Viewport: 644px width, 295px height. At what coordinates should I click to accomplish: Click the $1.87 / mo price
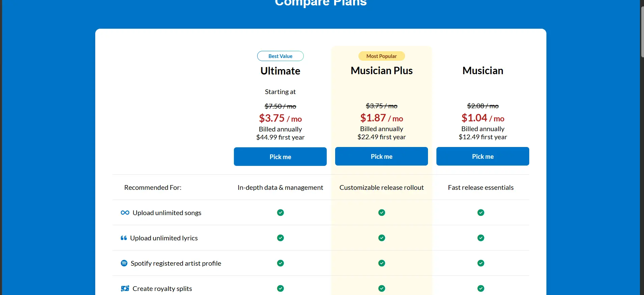(381, 118)
